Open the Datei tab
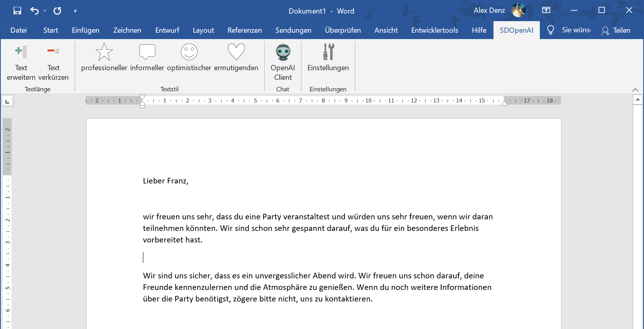Screen dimensions: 644x329 coord(19,30)
